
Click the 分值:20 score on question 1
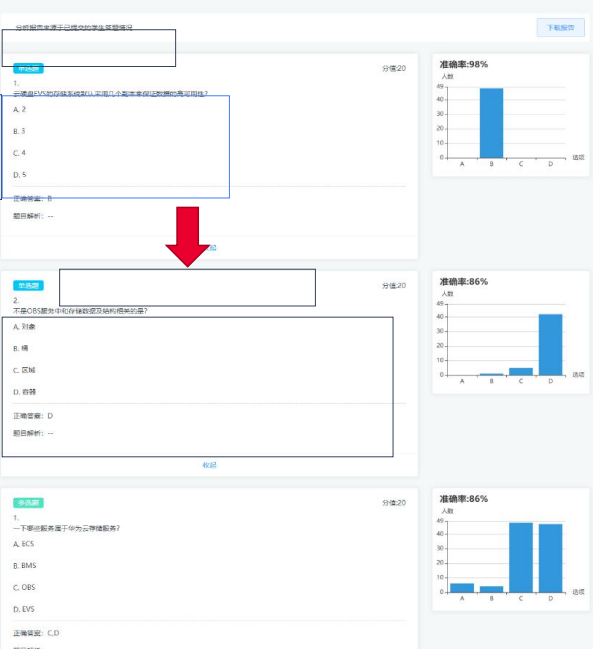[x=394, y=68]
